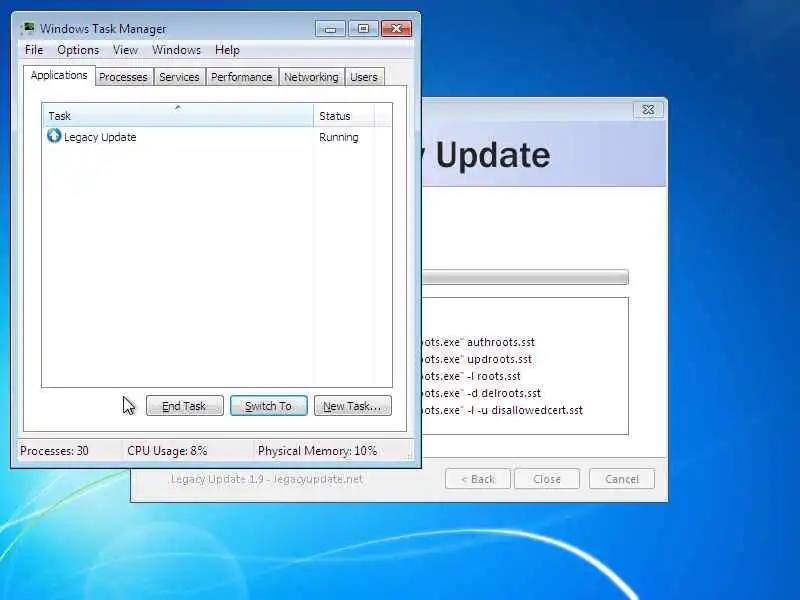The image size is (800, 600).
Task: Open the Options menu
Action: 78,50
